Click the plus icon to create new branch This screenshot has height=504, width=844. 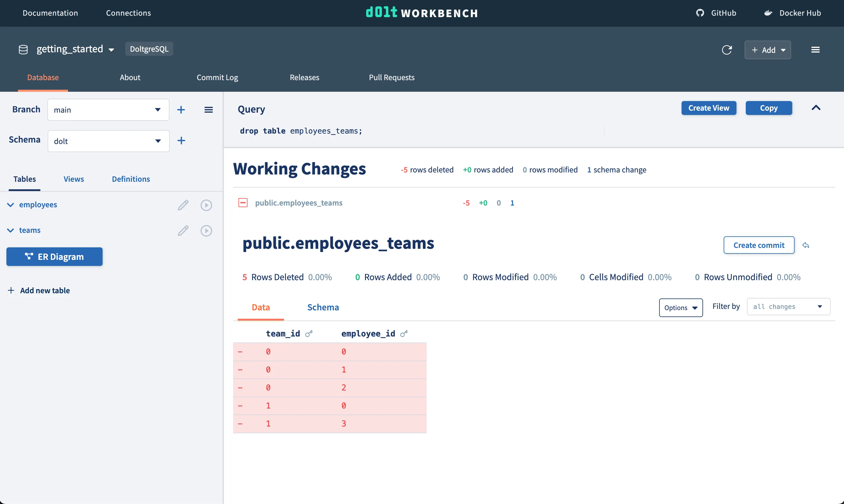tap(181, 110)
